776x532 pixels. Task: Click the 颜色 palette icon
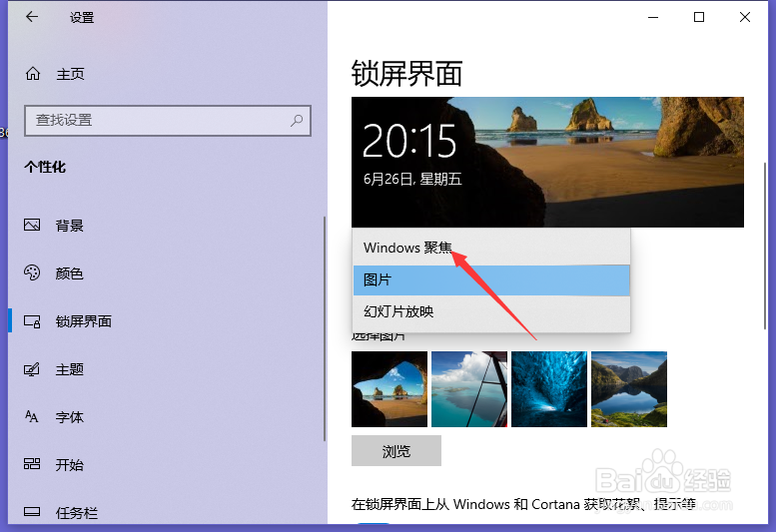[x=32, y=272]
